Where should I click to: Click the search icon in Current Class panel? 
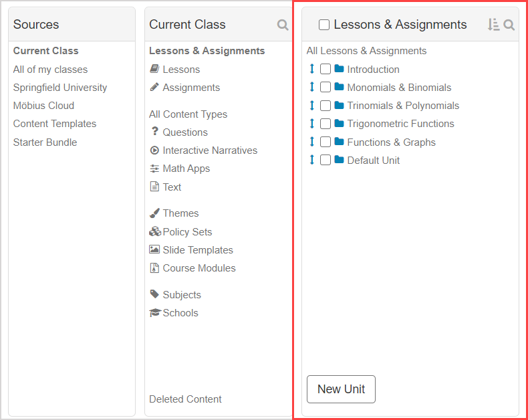(283, 25)
